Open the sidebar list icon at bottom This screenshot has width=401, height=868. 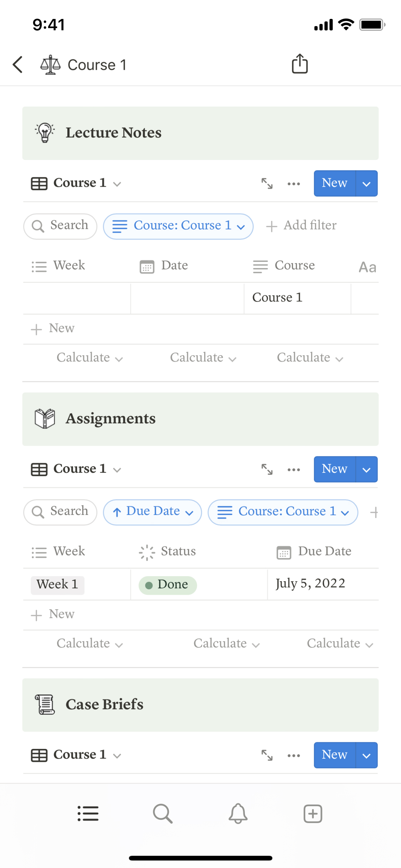(x=88, y=814)
